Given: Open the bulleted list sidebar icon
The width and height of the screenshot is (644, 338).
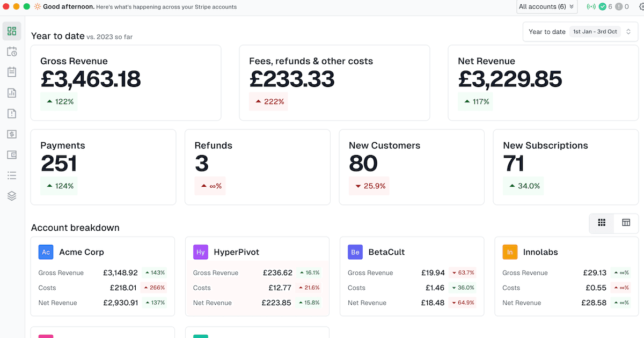Looking at the screenshot, I should [x=12, y=175].
